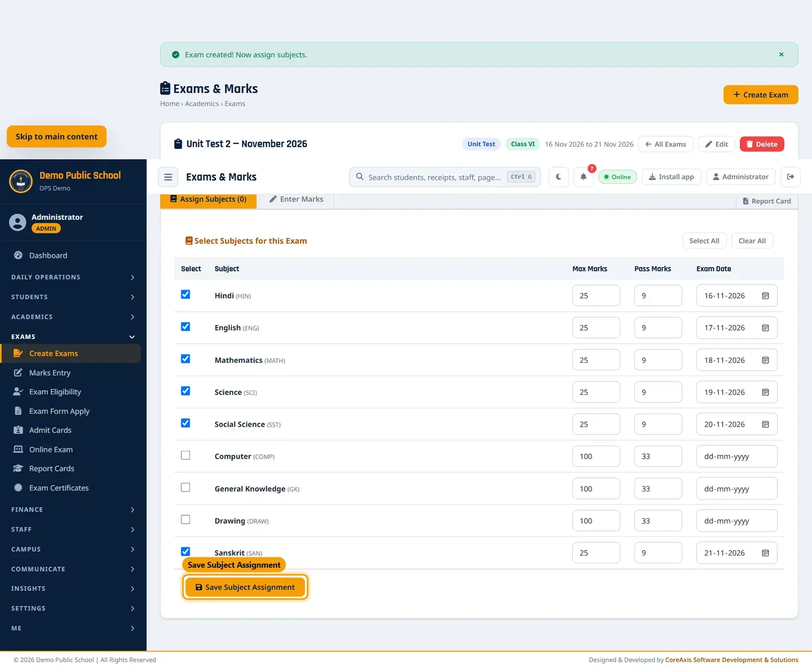This screenshot has height=667, width=812.
Task: Expand the Students sidebar section
Action: (x=73, y=297)
